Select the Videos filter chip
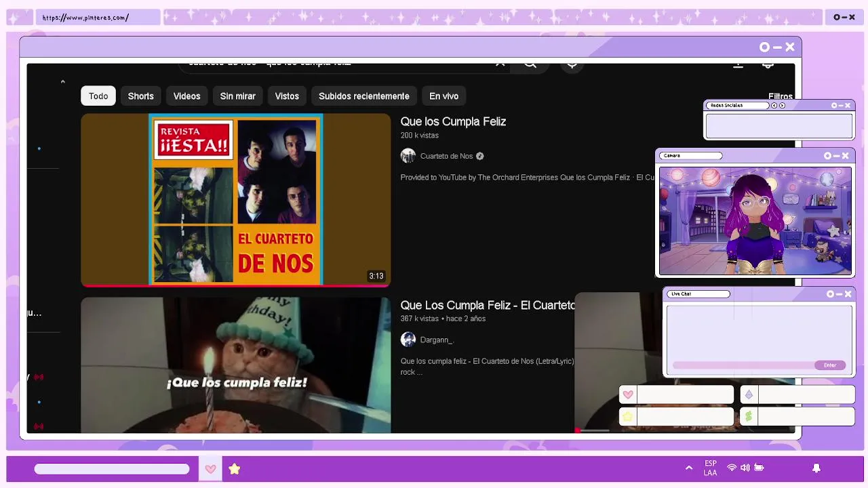The height and width of the screenshot is (488, 868). 186,96
